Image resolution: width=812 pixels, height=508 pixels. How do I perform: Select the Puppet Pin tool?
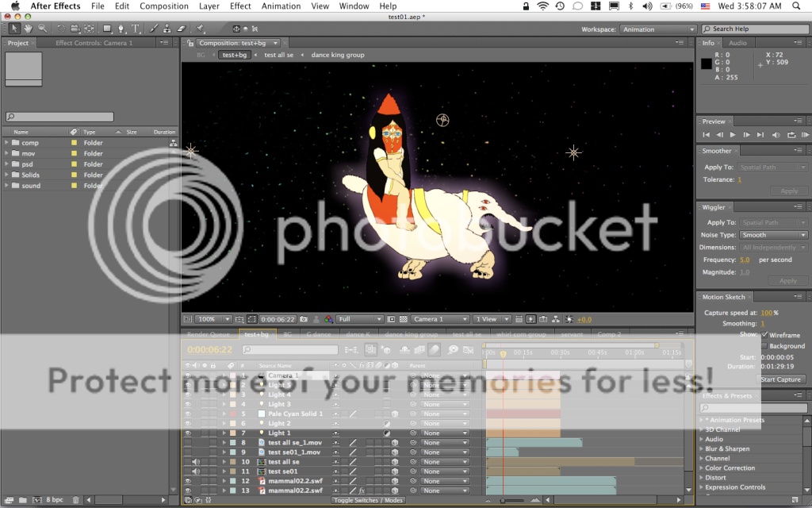point(201,29)
